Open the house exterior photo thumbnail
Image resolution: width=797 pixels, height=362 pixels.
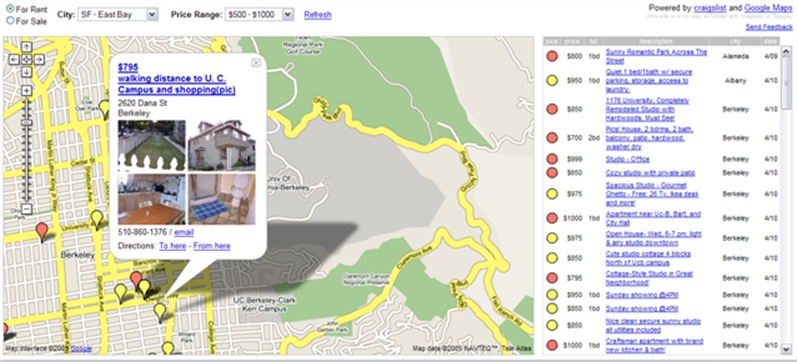coord(222,145)
